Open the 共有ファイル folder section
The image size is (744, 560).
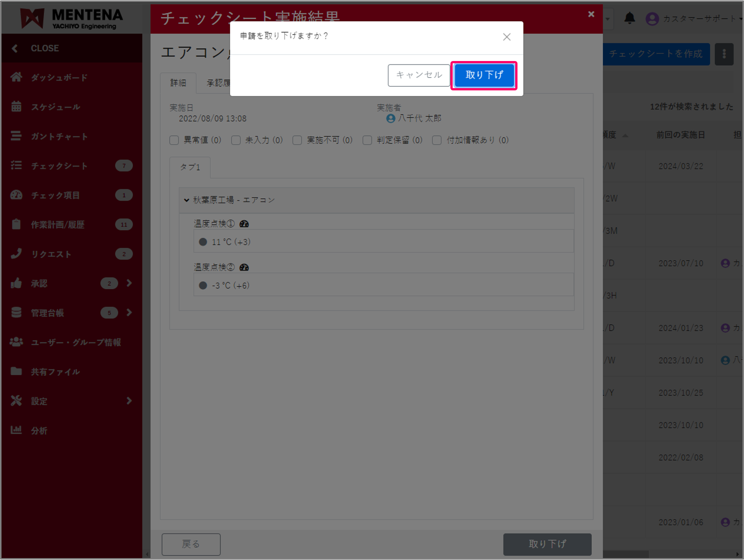click(x=55, y=372)
